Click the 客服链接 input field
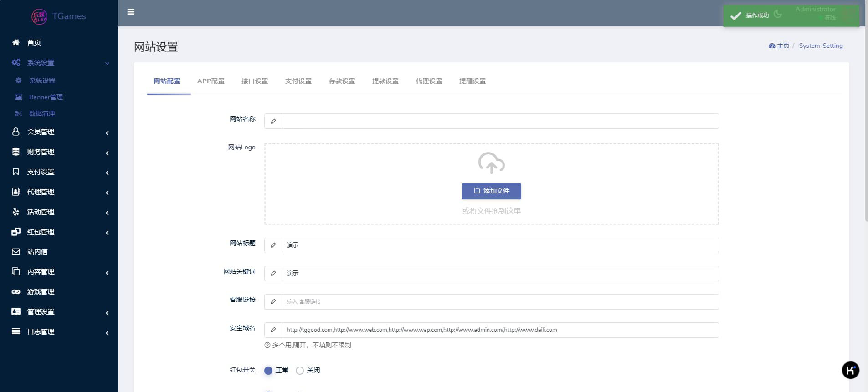The width and height of the screenshot is (868, 392). coord(500,302)
